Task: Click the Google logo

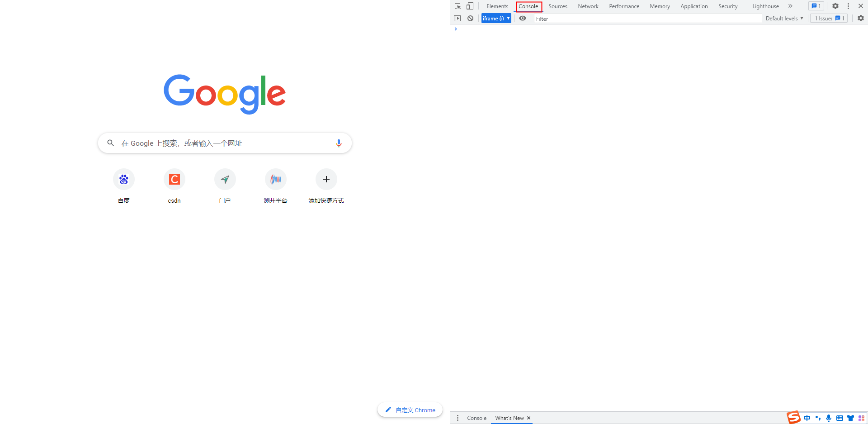Action: [x=225, y=94]
